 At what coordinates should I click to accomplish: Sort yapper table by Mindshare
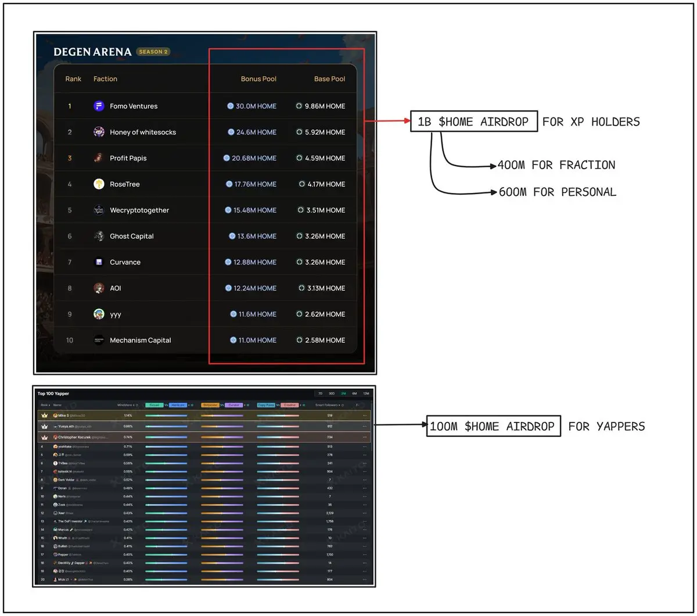126,405
